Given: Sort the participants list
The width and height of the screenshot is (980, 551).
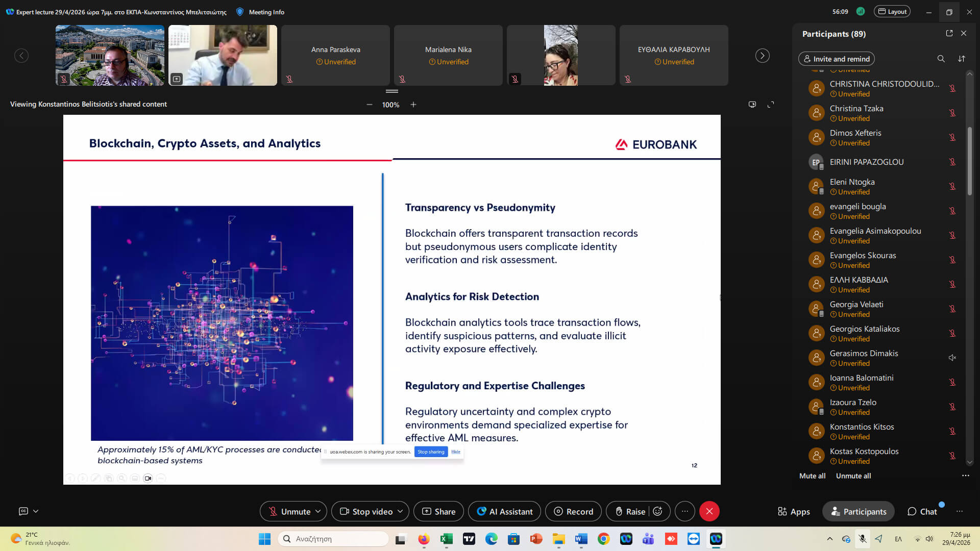Looking at the screenshot, I should (x=962, y=59).
